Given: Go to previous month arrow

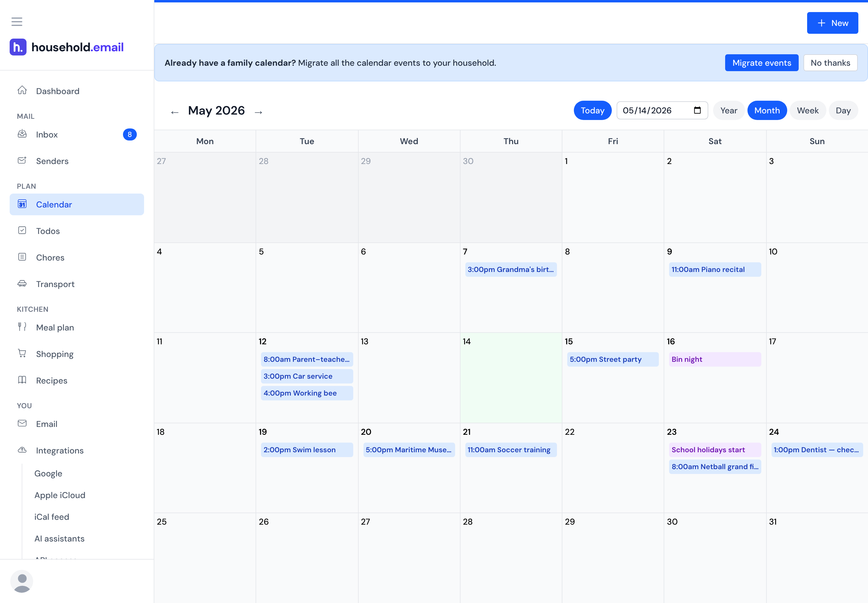Looking at the screenshot, I should click(175, 112).
